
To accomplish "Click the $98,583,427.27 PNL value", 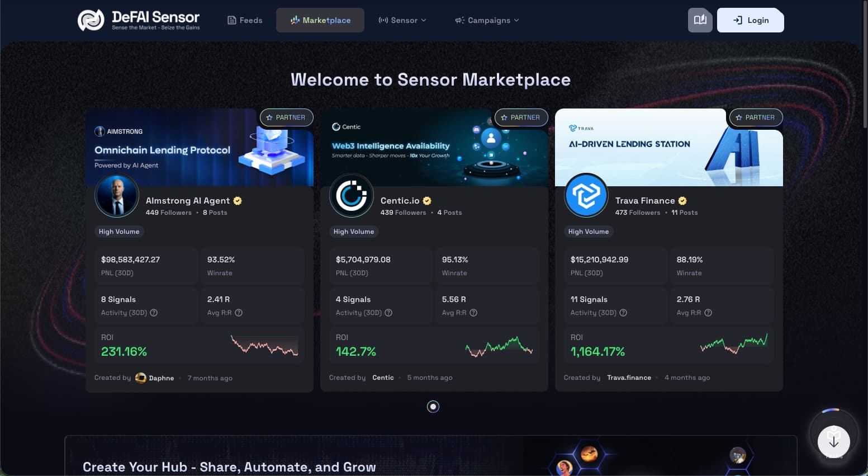I will 130,260.
